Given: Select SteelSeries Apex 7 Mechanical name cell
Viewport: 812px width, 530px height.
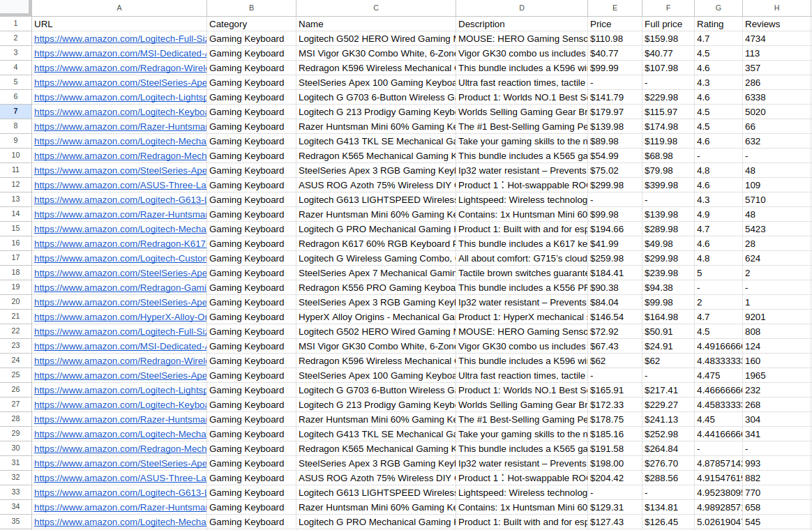Looking at the screenshot, I should tap(376, 273).
